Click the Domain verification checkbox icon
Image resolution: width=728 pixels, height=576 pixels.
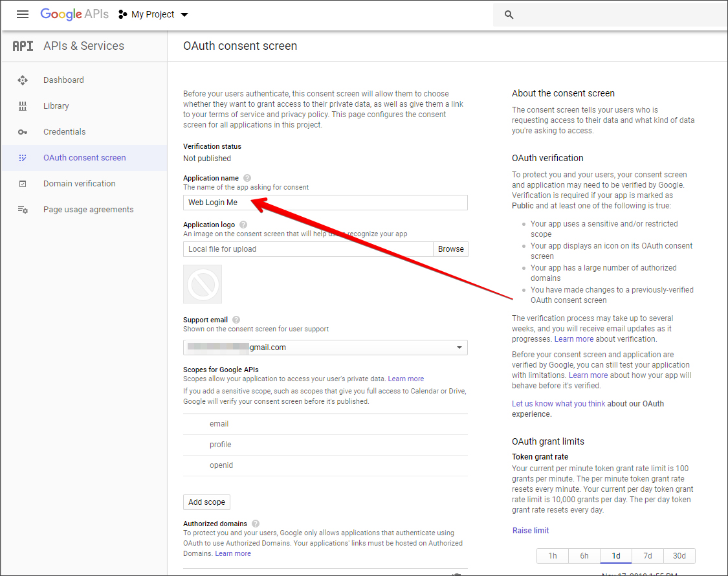[22, 184]
